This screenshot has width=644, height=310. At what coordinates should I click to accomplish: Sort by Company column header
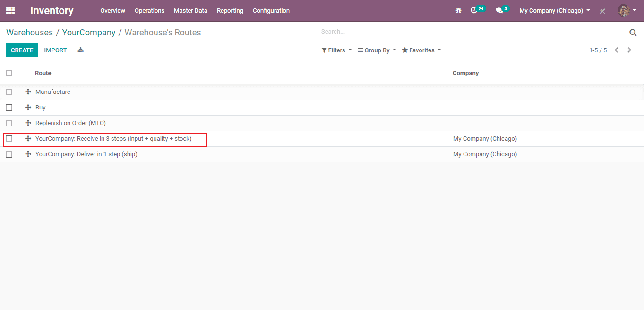[466, 73]
